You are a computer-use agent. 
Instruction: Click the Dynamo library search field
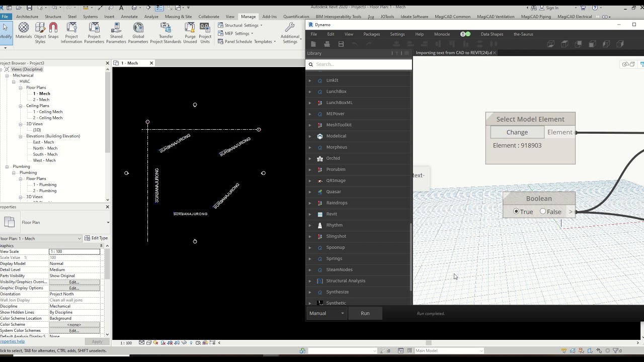[x=359, y=64]
